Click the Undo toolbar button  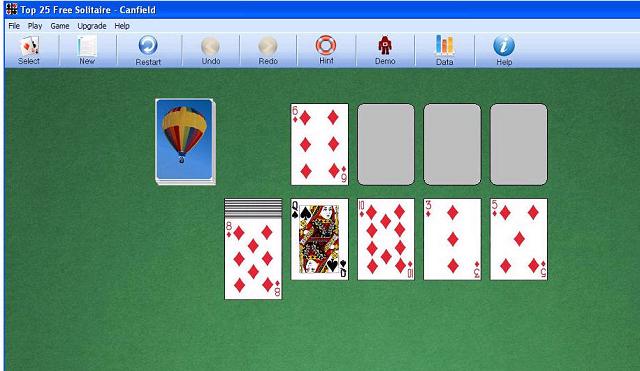click(211, 50)
